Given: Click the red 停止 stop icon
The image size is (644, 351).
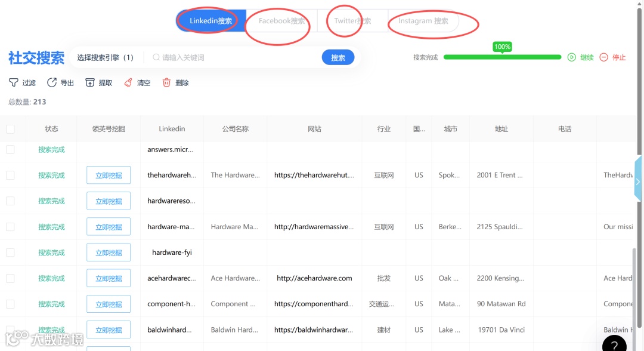Looking at the screenshot, I should point(603,57).
